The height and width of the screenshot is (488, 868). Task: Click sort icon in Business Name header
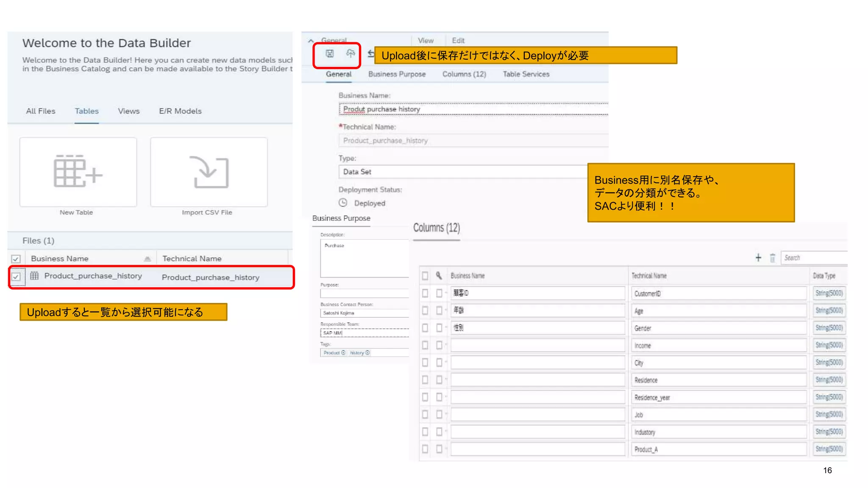(147, 259)
